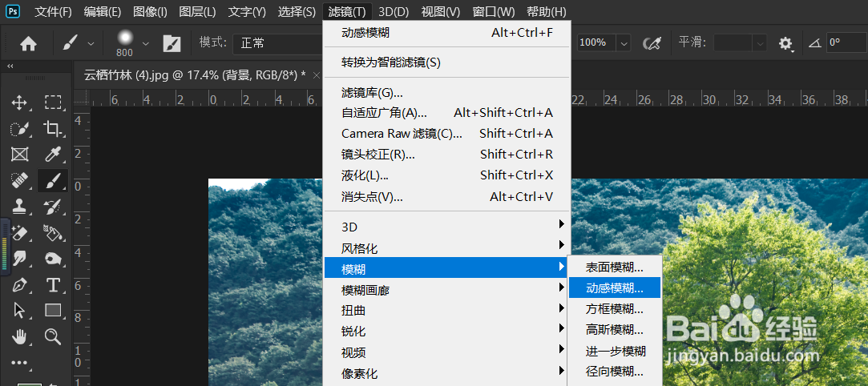Click the 100% flow value field

pos(597,42)
